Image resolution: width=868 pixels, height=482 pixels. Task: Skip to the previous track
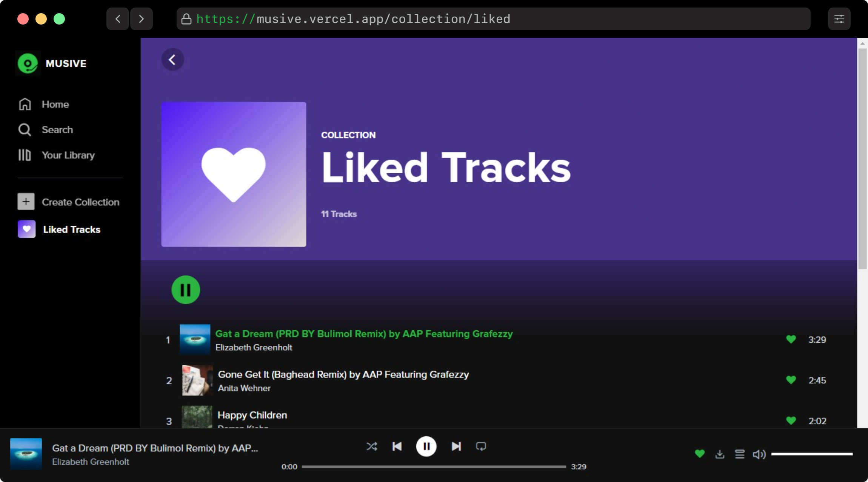(x=397, y=447)
